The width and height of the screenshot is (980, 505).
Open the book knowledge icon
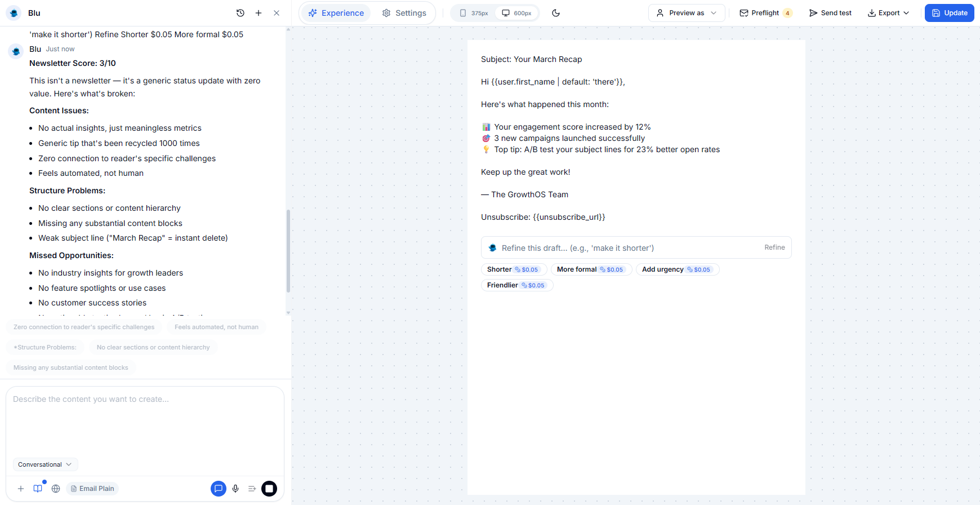tap(38, 489)
